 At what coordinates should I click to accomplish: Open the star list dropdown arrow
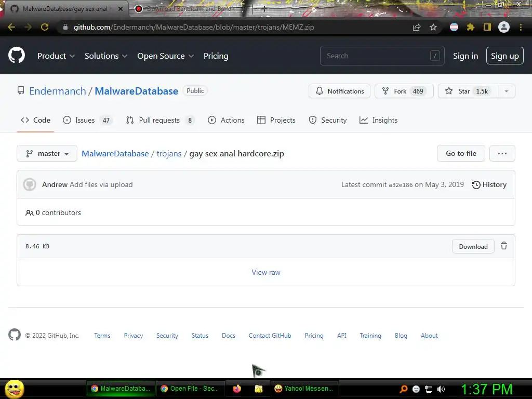click(506, 91)
